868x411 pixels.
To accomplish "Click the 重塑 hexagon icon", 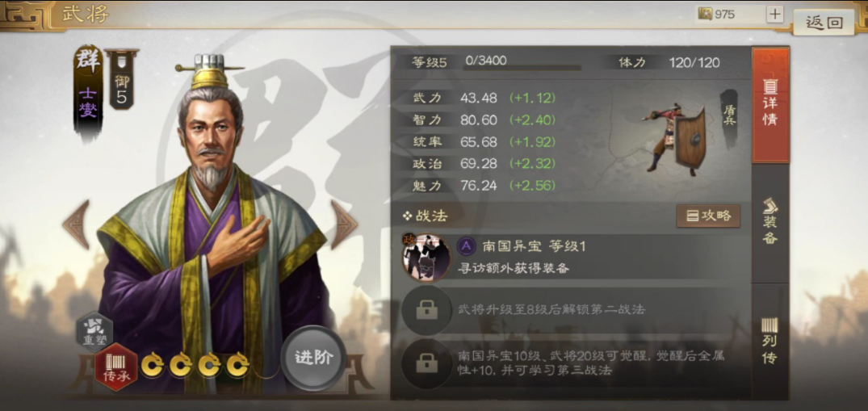I will pyautogui.click(x=94, y=333).
